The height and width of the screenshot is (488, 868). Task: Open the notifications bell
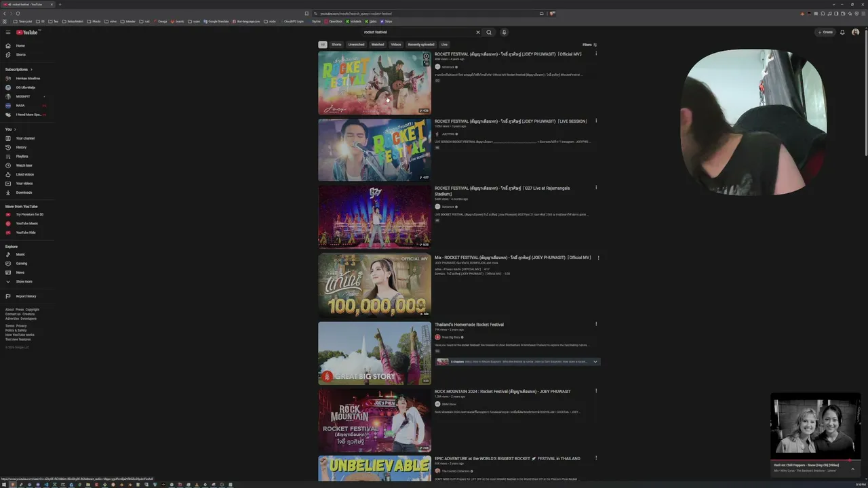click(842, 32)
